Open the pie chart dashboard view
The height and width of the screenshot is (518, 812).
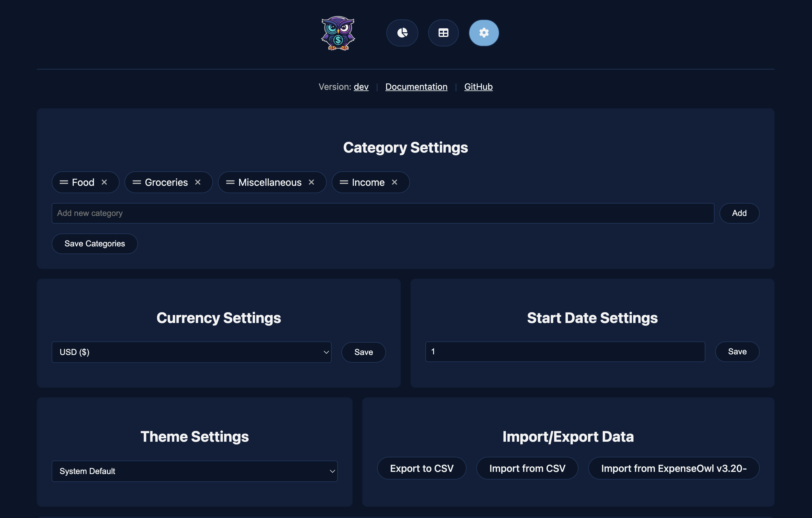pos(402,33)
